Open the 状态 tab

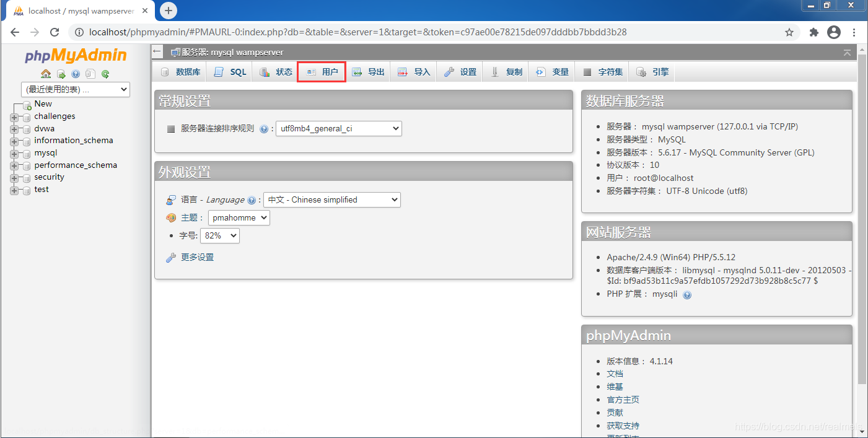coord(275,72)
